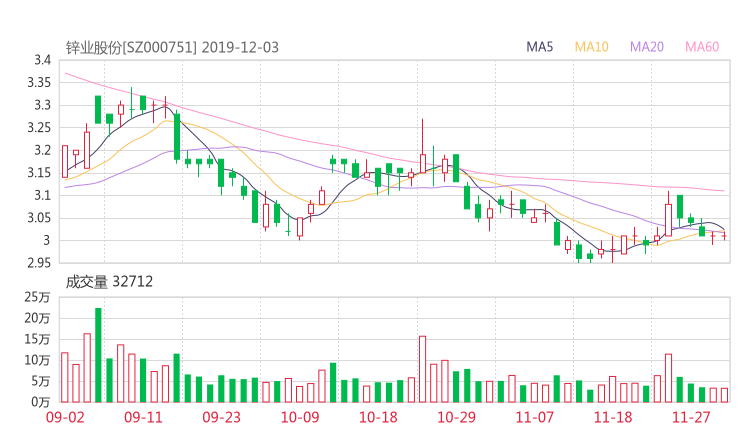This screenshot has width=740, height=440.
Task: Click the 5万 volume axis label
Action: pos(41,381)
